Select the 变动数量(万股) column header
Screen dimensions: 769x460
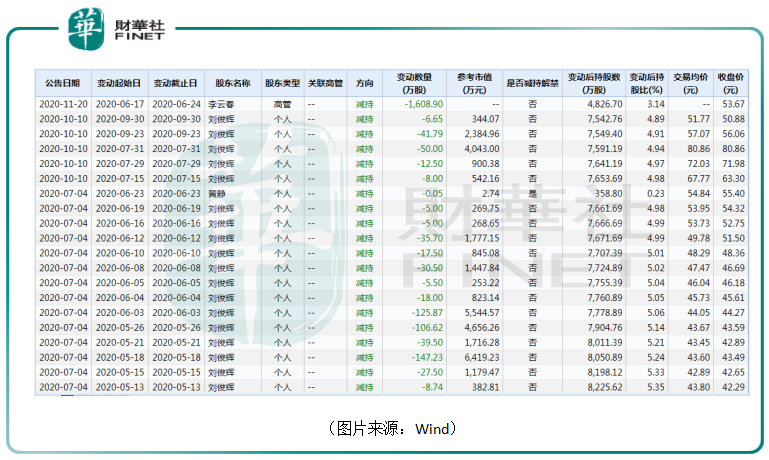click(414, 83)
